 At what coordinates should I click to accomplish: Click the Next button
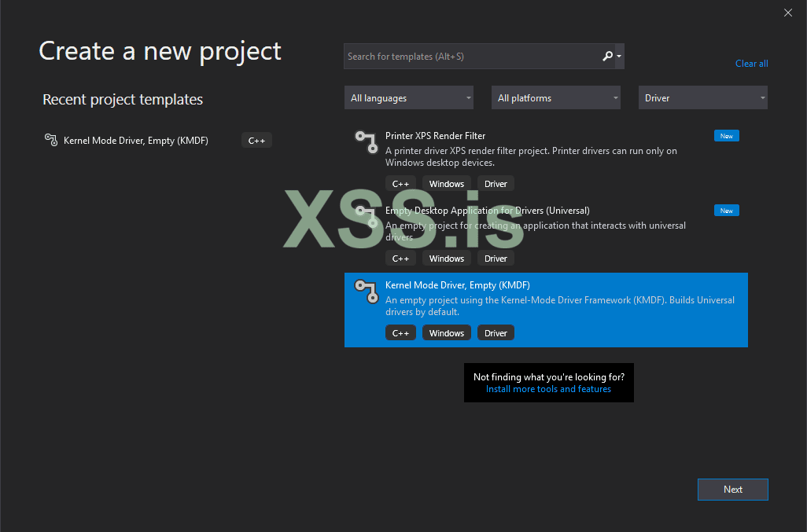(733, 490)
